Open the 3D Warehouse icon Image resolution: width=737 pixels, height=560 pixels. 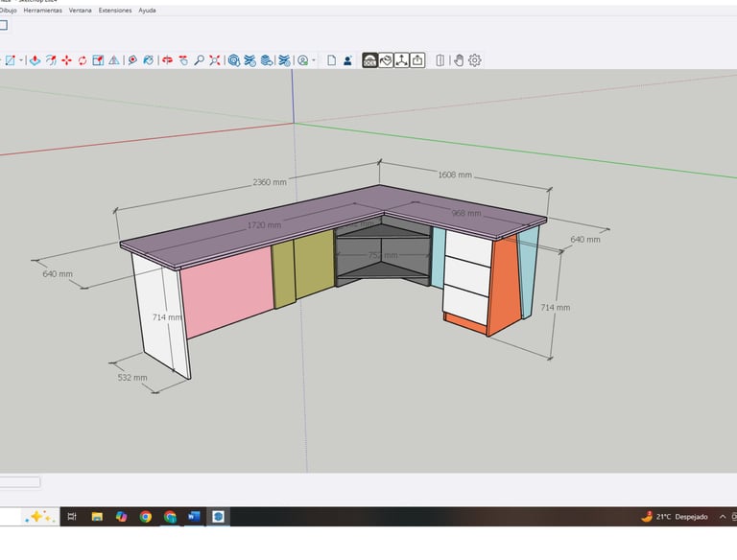[233, 60]
